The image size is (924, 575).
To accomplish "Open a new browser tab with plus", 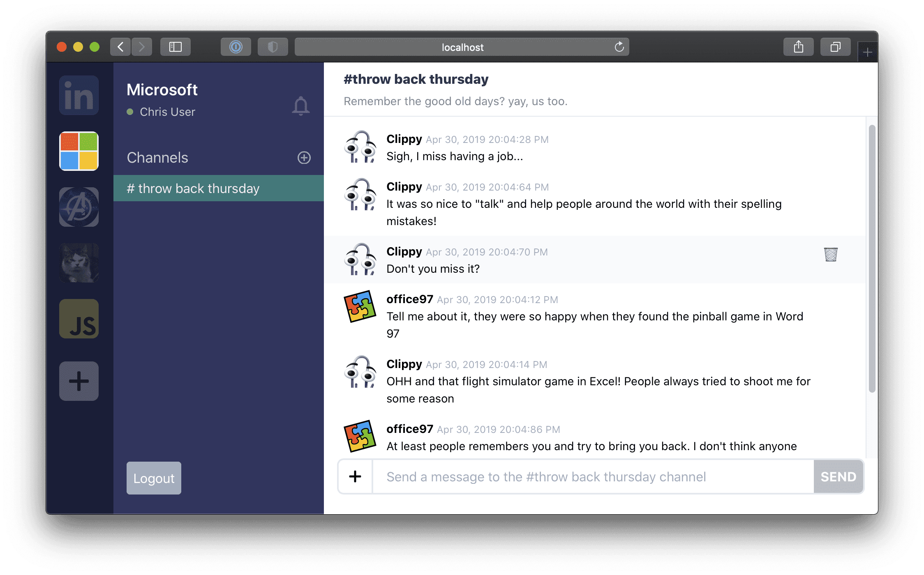I will tap(868, 52).
